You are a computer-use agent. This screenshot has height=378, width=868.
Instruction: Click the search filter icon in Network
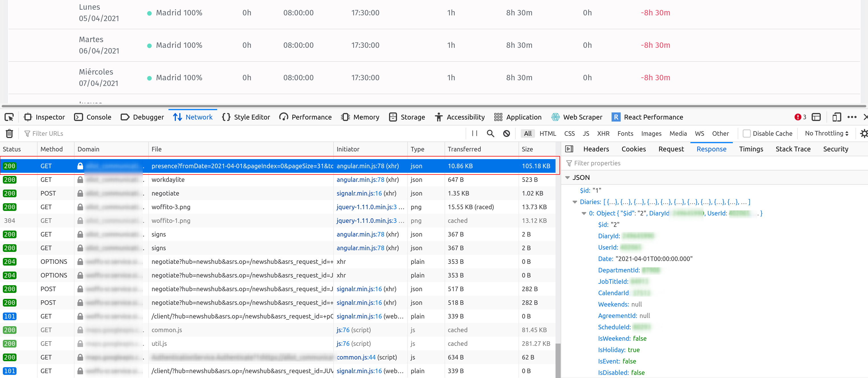(x=490, y=134)
